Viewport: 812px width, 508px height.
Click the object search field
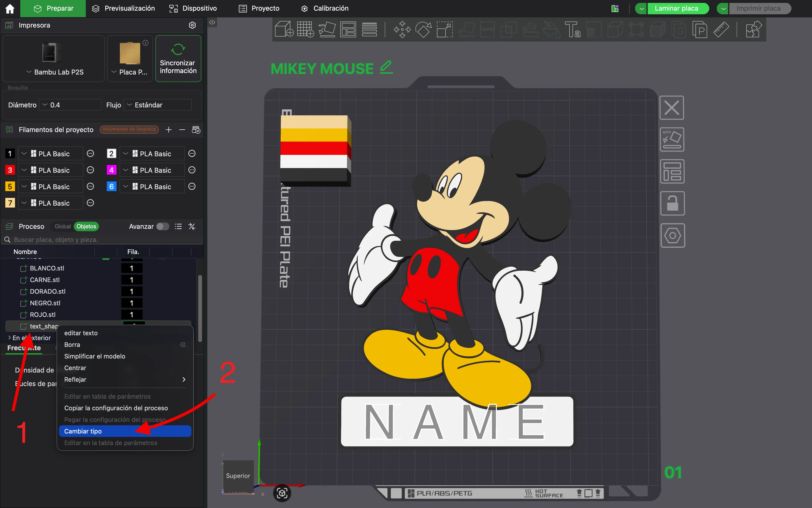(x=102, y=239)
